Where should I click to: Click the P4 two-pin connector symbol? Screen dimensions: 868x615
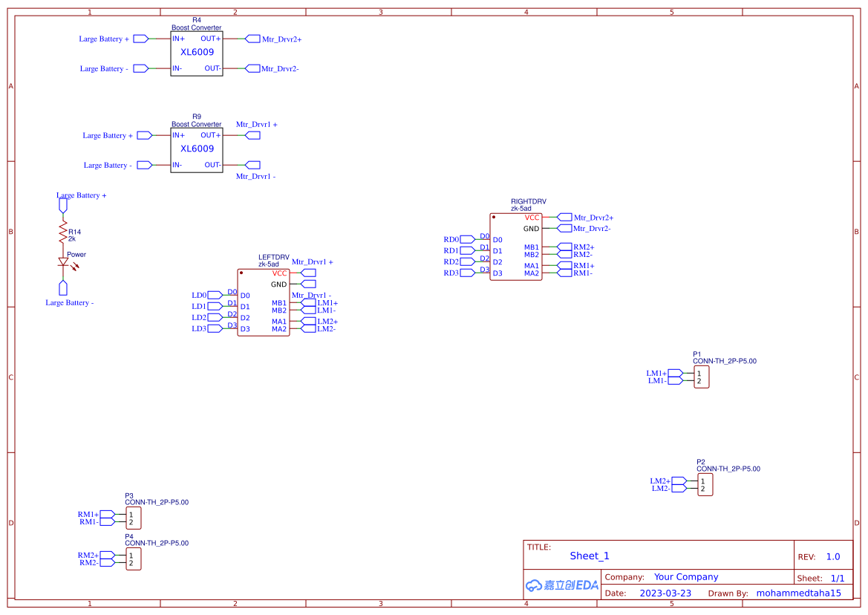134,559
